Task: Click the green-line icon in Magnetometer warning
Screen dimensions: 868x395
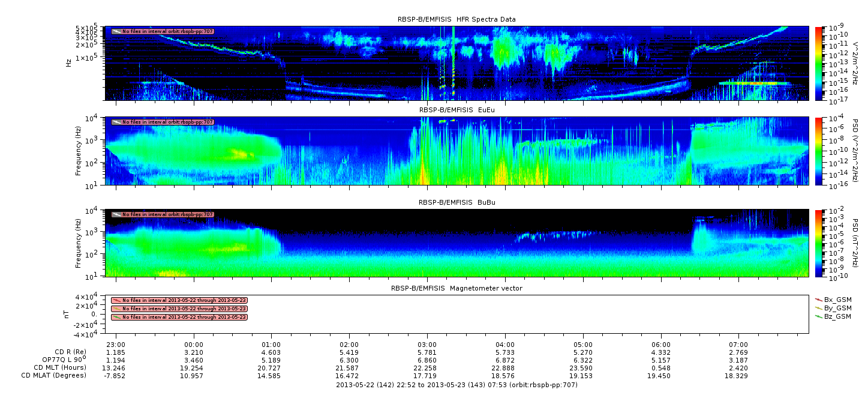Action: (x=116, y=317)
